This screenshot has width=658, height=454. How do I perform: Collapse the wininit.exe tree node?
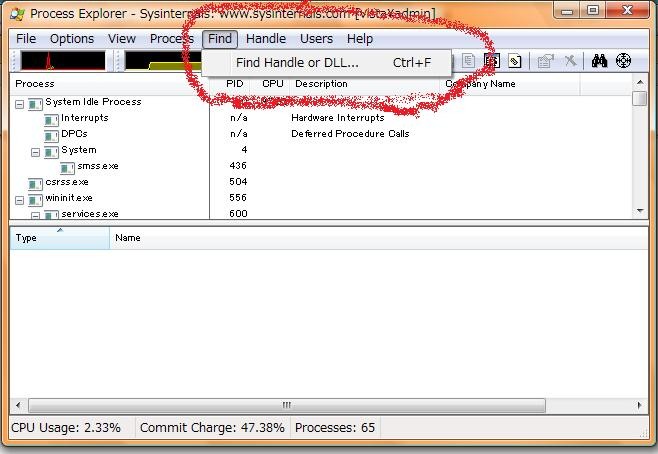point(19,201)
